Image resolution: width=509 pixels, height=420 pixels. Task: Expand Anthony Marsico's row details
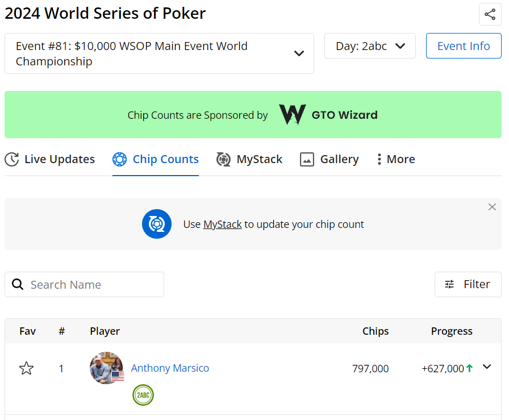[x=487, y=367]
